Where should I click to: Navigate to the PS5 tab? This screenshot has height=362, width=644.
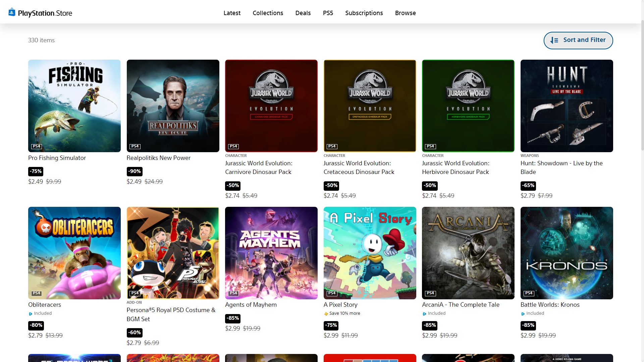point(328,13)
